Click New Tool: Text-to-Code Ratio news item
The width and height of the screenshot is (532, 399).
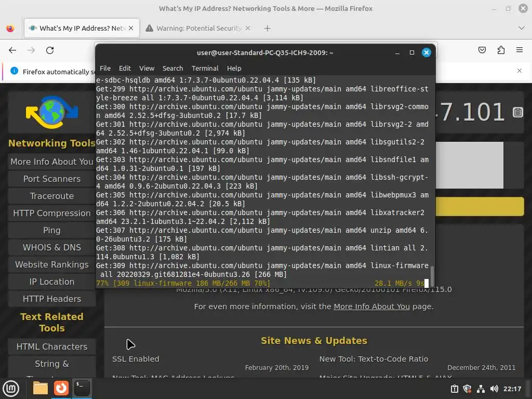coord(374,359)
